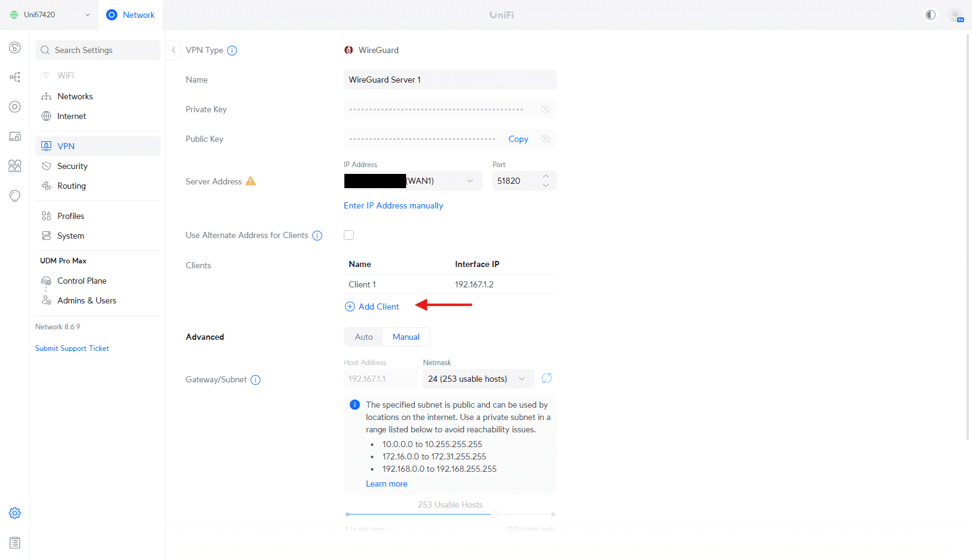Enable Use Alternate Address for Clients checkbox
The image size is (972, 560).
point(349,235)
